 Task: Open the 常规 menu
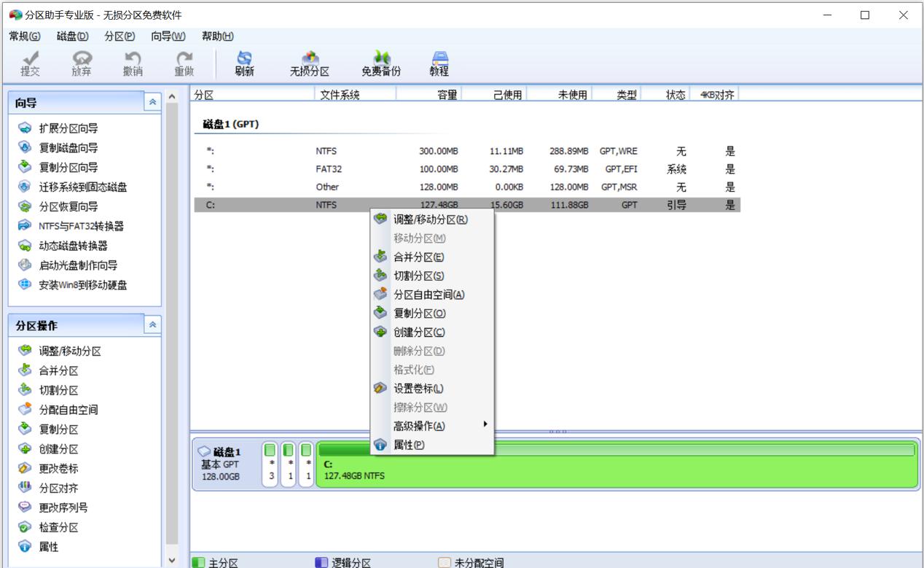pos(25,36)
